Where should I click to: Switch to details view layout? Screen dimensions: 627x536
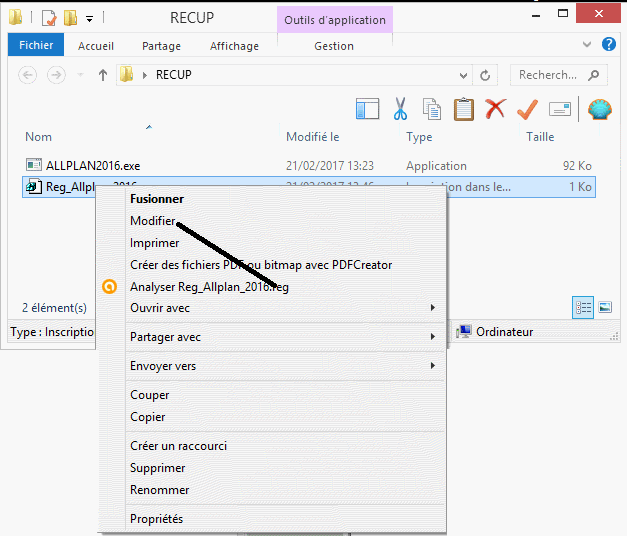pos(582,308)
